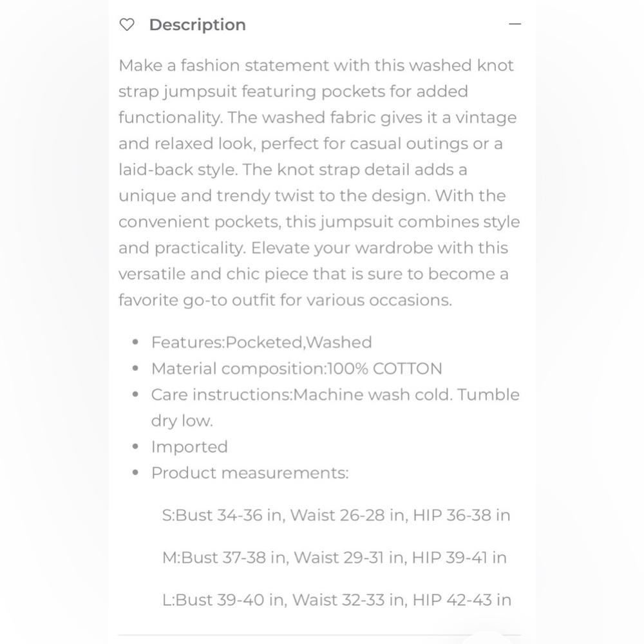Collapse the Description section with minus icon
This screenshot has width=644, height=644.
pos(515,24)
